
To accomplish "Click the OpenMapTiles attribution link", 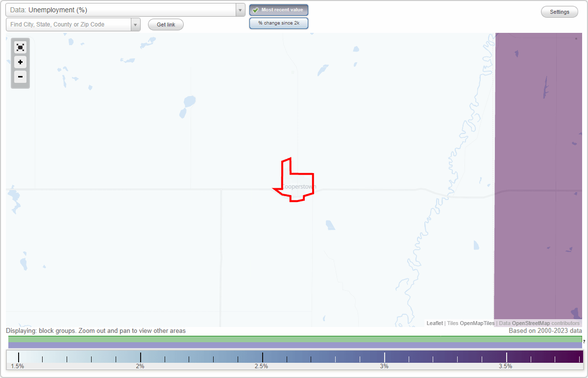I will pos(477,323).
